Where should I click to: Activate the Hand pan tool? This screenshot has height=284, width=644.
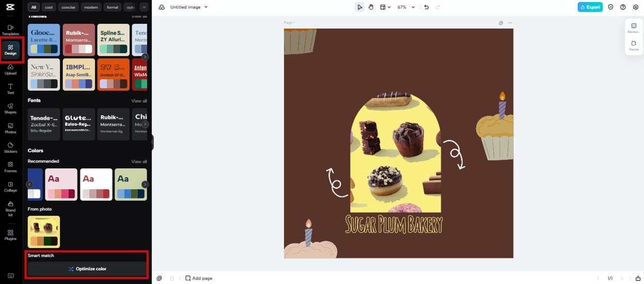point(371,7)
